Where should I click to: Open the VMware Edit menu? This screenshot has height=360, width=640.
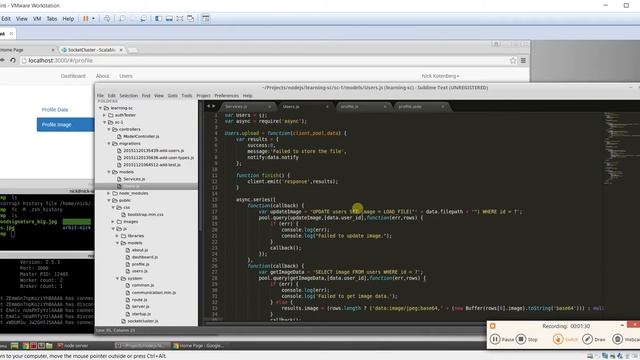[x=6, y=19]
